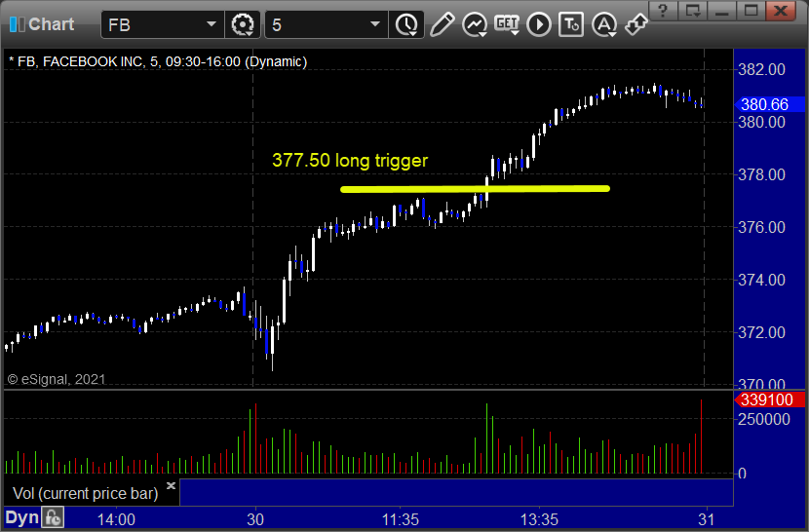Toggle the Dyn dynamic time scale button

coord(22,517)
